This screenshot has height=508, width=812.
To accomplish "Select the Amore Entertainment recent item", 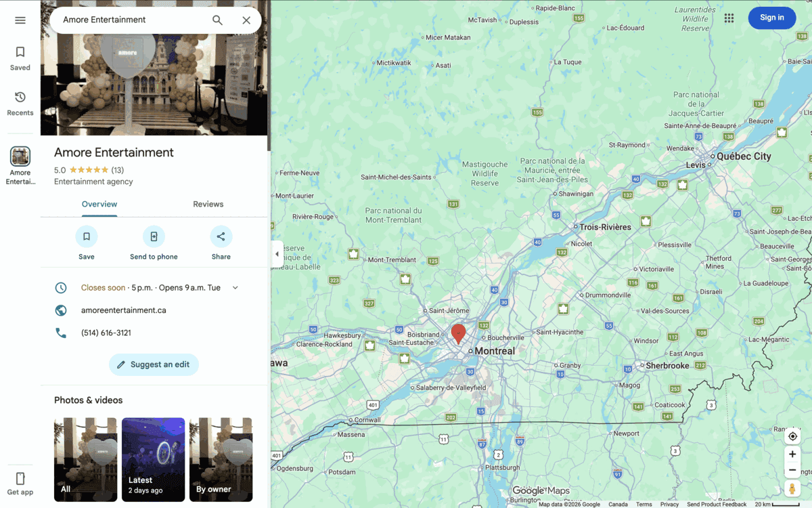I will coord(20,165).
